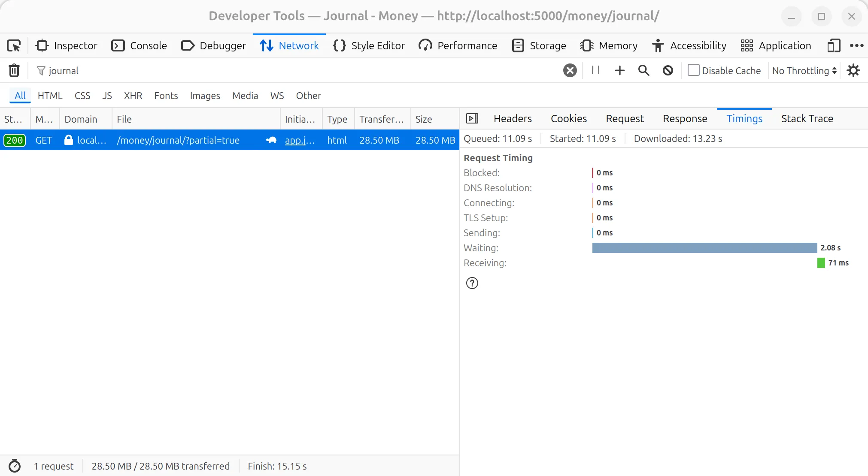
Task: Open Responsive Design Mode icon
Action: (x=833, y=45)
